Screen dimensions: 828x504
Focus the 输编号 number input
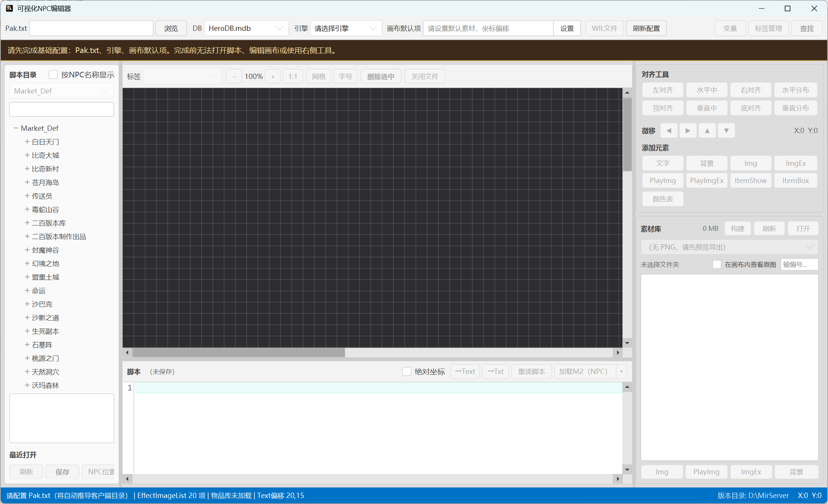pos(799,265)
